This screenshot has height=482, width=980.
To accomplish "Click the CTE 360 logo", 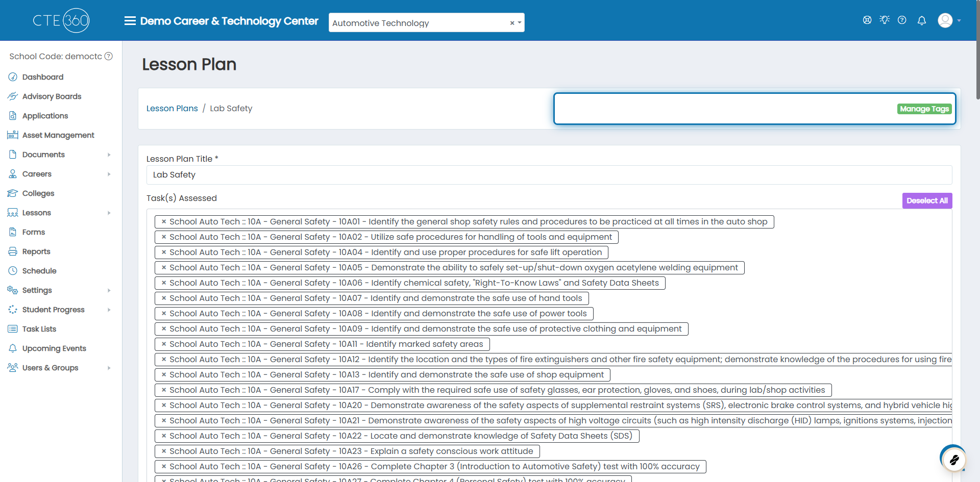I will point(61,20).
